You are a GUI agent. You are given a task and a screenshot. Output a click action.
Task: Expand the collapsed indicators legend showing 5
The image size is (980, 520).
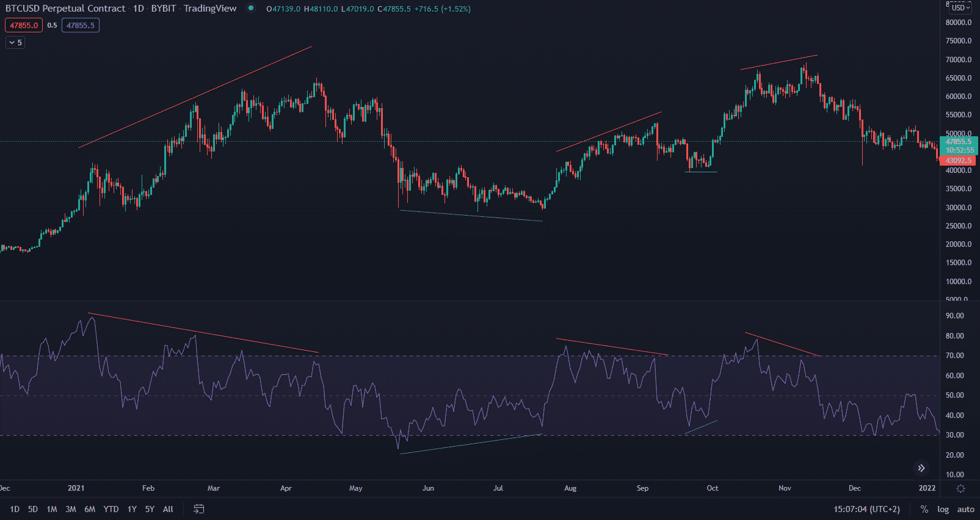(x=15, y=43)
